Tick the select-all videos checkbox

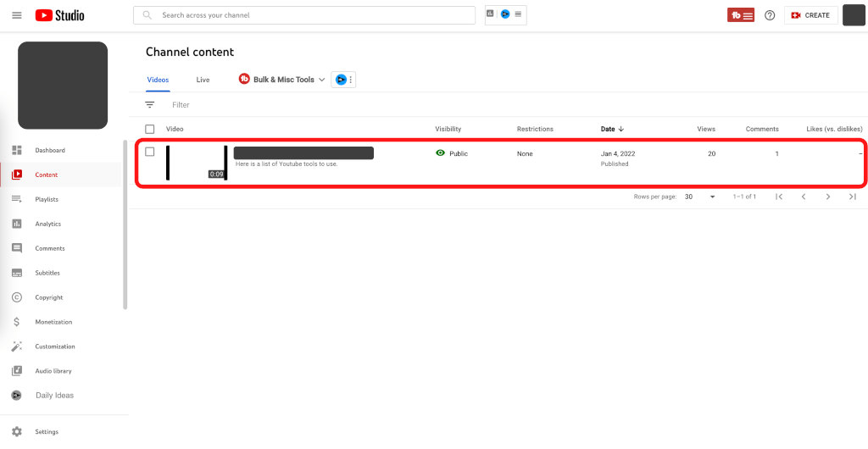pos(150,129)
